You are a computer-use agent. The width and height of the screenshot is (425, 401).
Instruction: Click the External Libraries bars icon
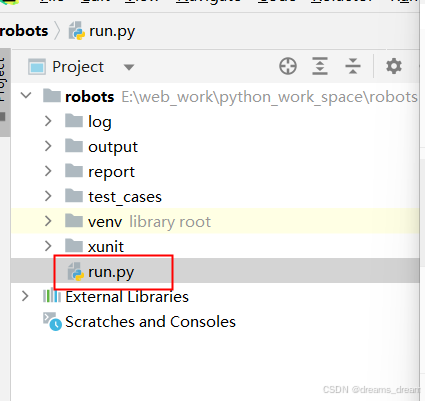point(52,296)
